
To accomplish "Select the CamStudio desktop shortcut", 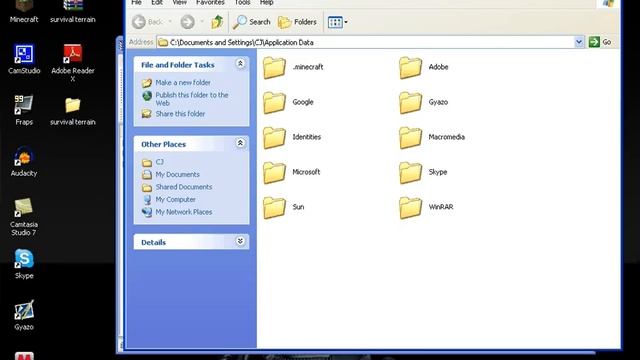I will [x=24, y=60].
